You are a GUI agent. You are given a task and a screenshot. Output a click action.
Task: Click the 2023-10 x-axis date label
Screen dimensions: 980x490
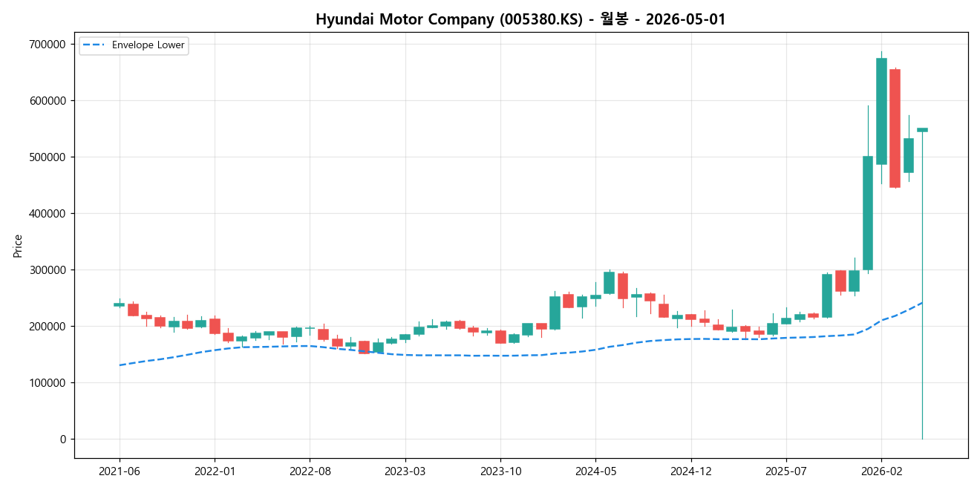pos(500,471)
